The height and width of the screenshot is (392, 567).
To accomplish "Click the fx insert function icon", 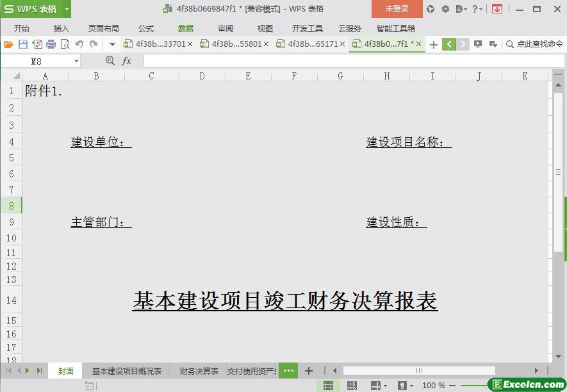I will [126, 61].
